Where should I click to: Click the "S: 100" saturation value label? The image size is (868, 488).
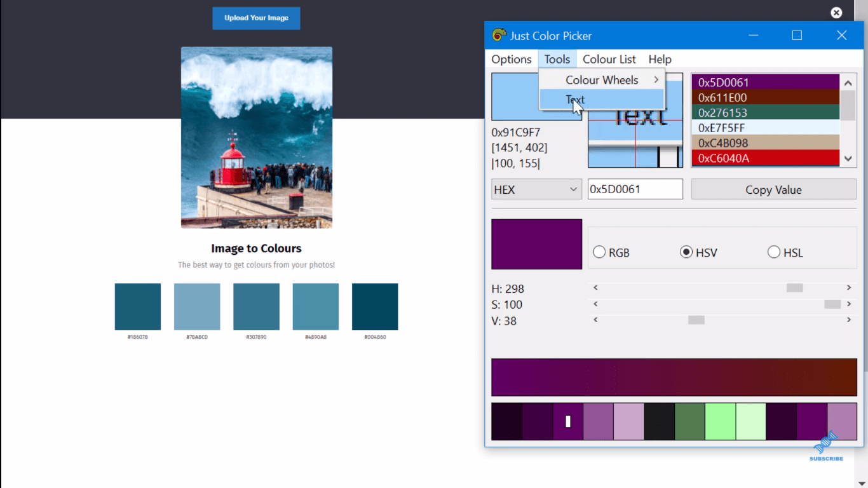(506, 304)
